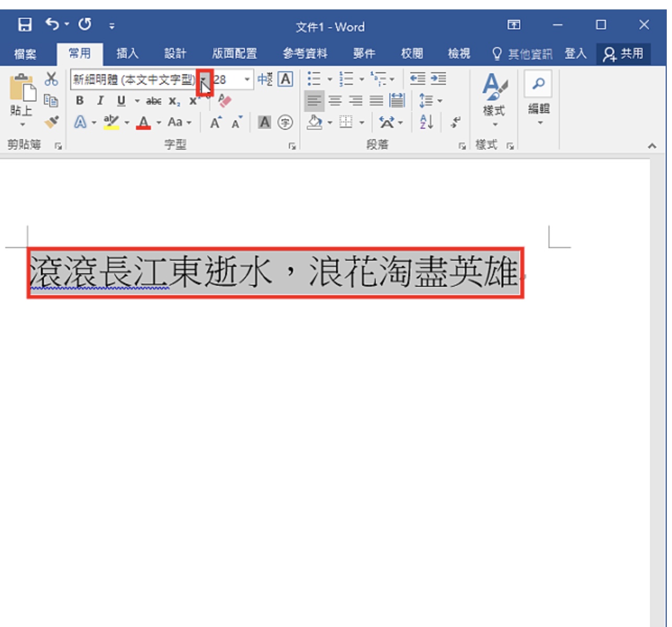
Task: Apply character border icon
Action: coord(285,79)
